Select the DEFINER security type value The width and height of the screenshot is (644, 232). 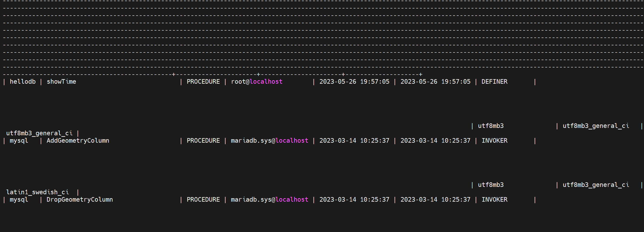tap(494, 82)
